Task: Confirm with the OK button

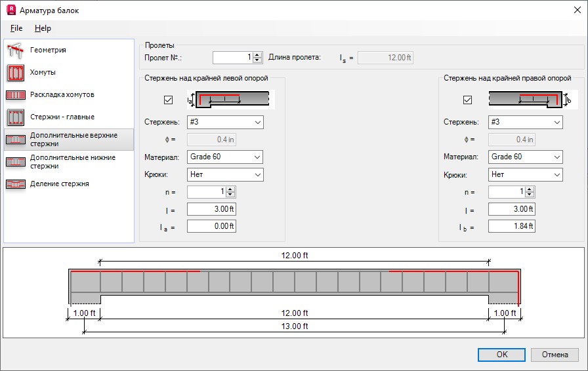Action: [501, 355]
